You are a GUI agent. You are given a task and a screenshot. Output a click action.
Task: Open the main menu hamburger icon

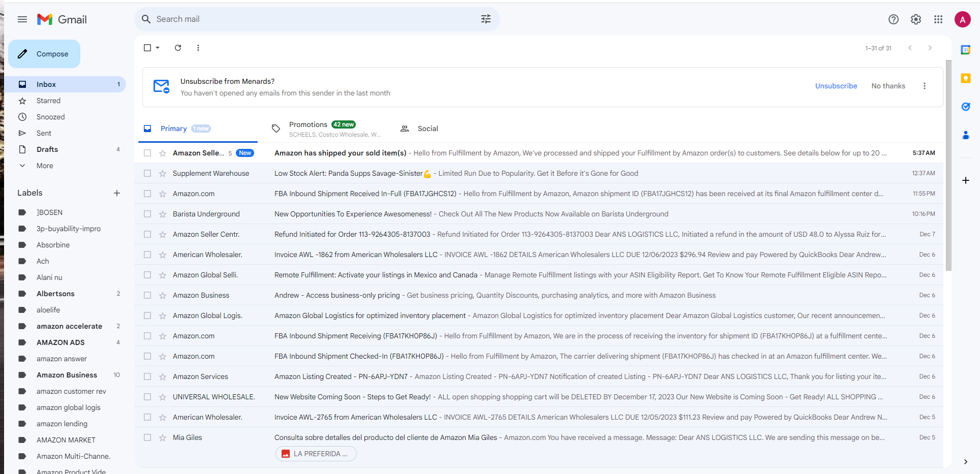tap(22, 19)
